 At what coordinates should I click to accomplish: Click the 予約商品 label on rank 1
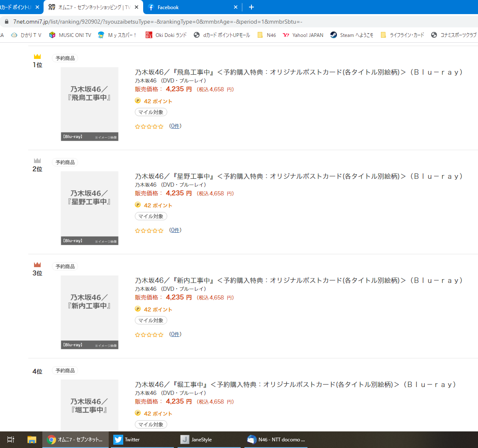click(65, 58)
